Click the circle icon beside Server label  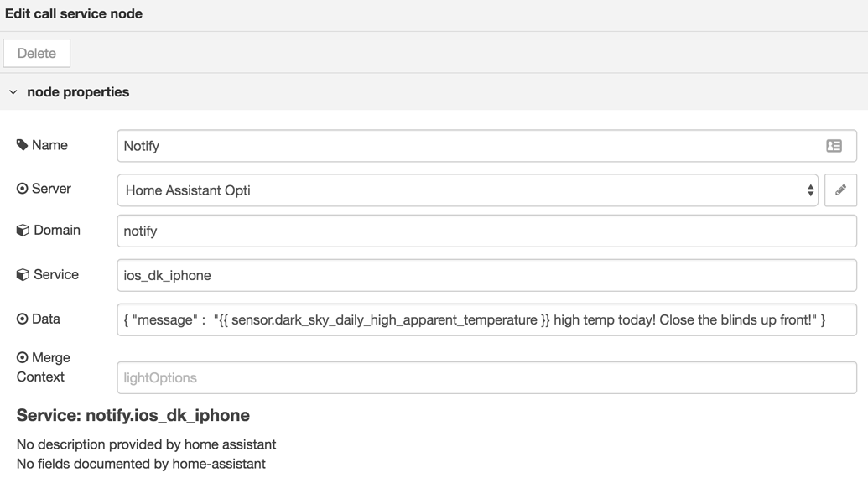pos(23,189)
